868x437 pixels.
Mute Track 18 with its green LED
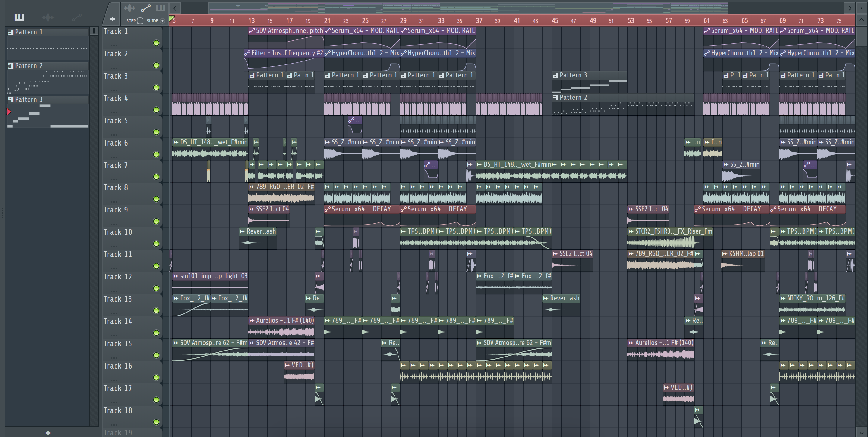pos(156,422)
